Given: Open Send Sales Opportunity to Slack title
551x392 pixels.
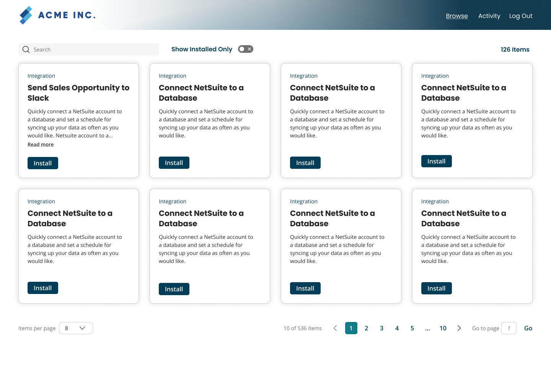Looking at the screenshot, I should 78,93.
